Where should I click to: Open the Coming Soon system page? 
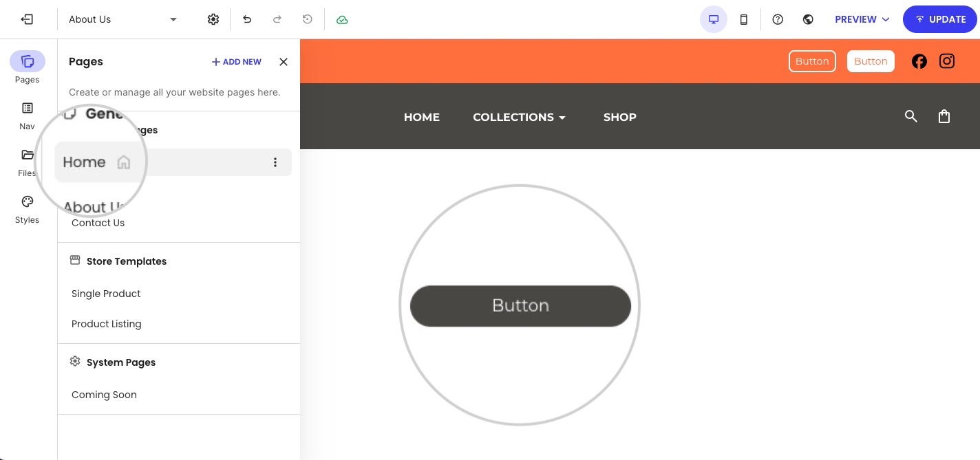(x=104, y=395)
